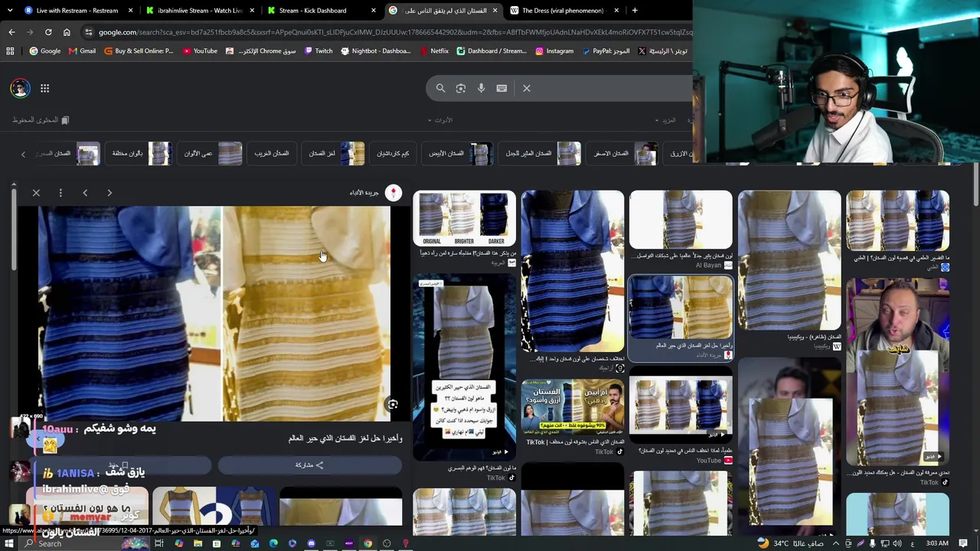Open the Chrome apps grid shortcut
The height and width of the screenshot is (551, 980).
coord(10,51)
